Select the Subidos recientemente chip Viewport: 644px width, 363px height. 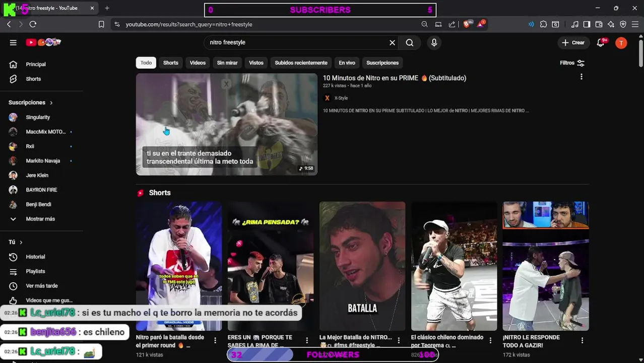(x=301, y=63)
